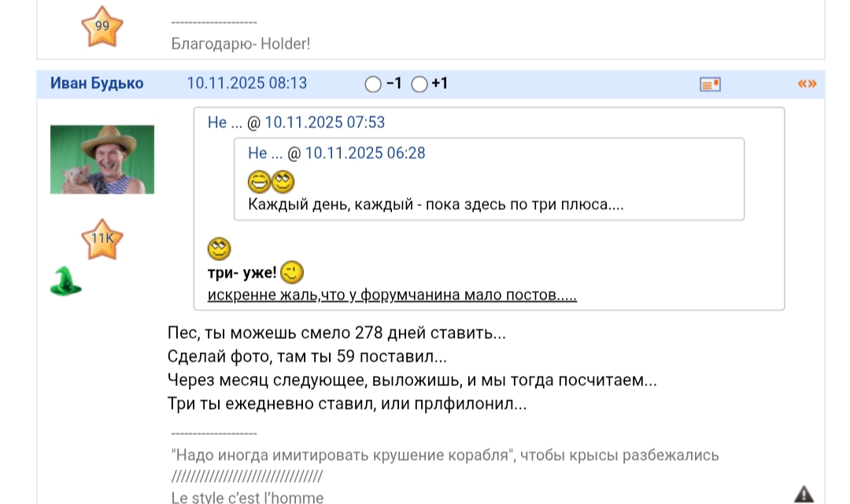Image resolution: width=850 pixels, height=504 pixels.
Task: Click signature text 'Надо иногда имитировать крушение корабля'
Action: (x=342, y=455)
